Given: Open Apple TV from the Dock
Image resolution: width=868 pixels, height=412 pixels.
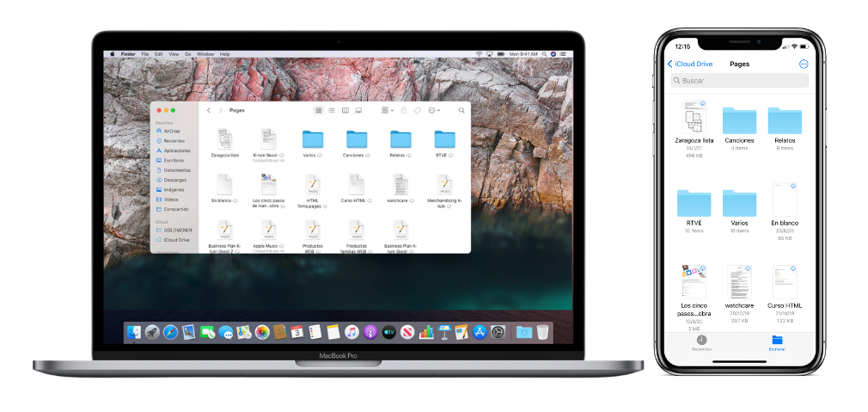Looking at the screenshot, I should pos(389,332).
